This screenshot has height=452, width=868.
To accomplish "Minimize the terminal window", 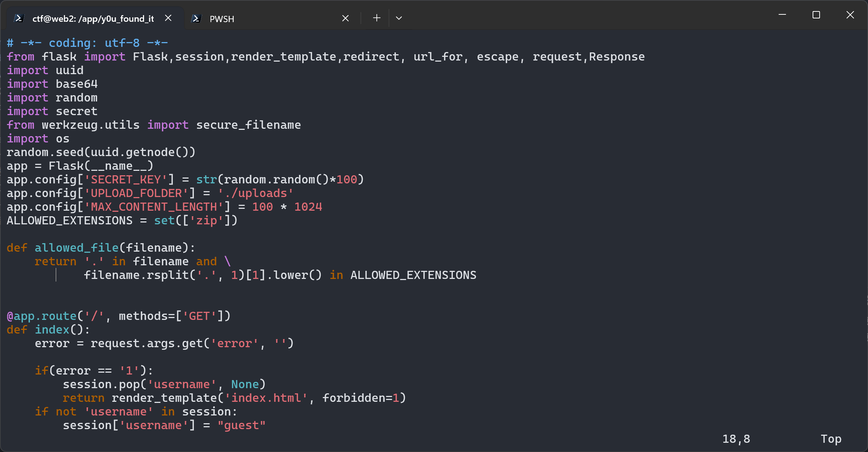I will point(782,15).
